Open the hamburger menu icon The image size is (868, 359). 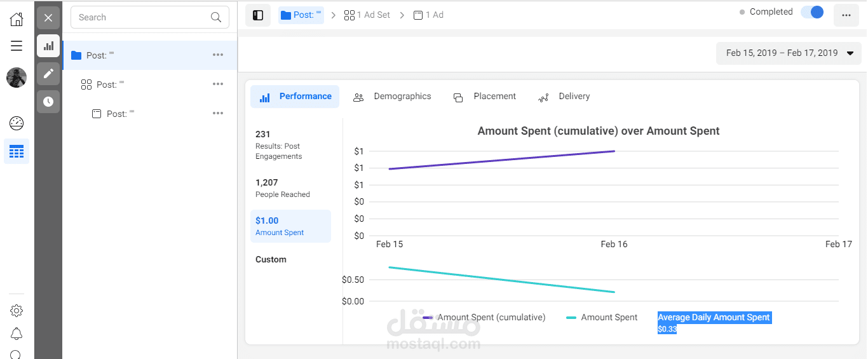pos(17,46)
